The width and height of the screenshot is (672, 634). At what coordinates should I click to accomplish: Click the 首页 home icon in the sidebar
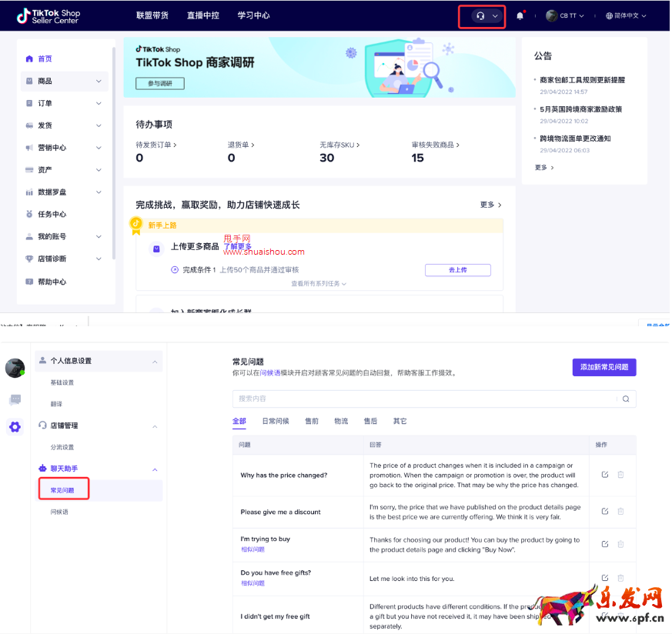tap(37, 58)
